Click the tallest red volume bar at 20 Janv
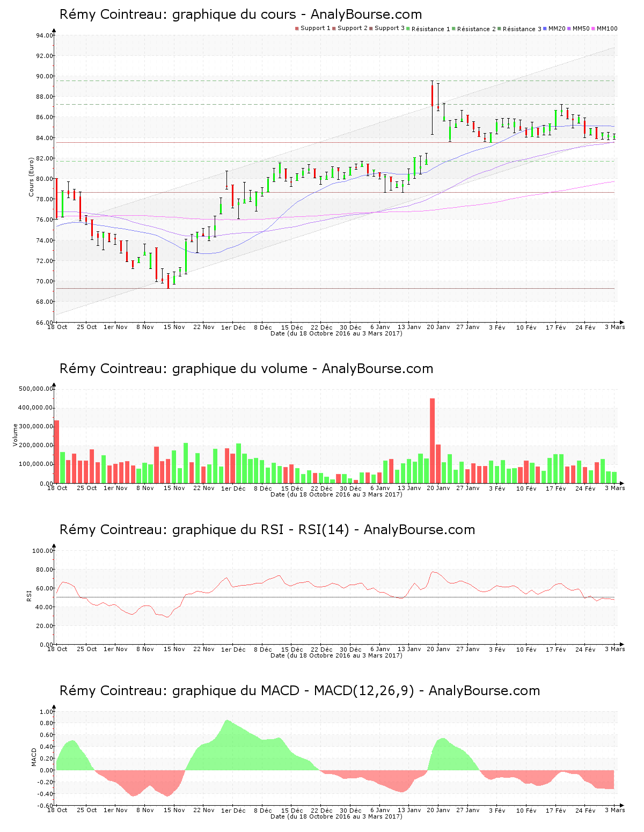This screenshot has width=644, height=832. (x=433, y=441)
